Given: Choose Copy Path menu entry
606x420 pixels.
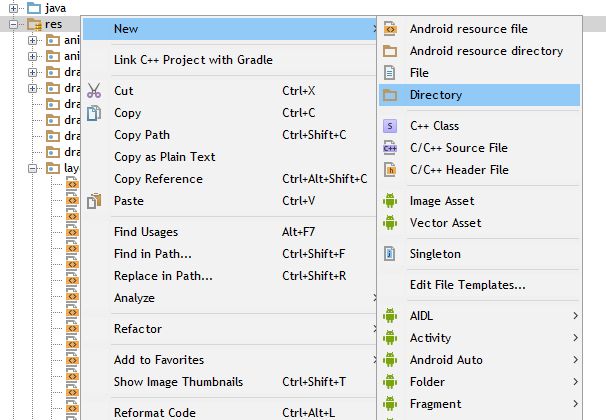Looking at the screenshot, I should [x=230, y=135].
